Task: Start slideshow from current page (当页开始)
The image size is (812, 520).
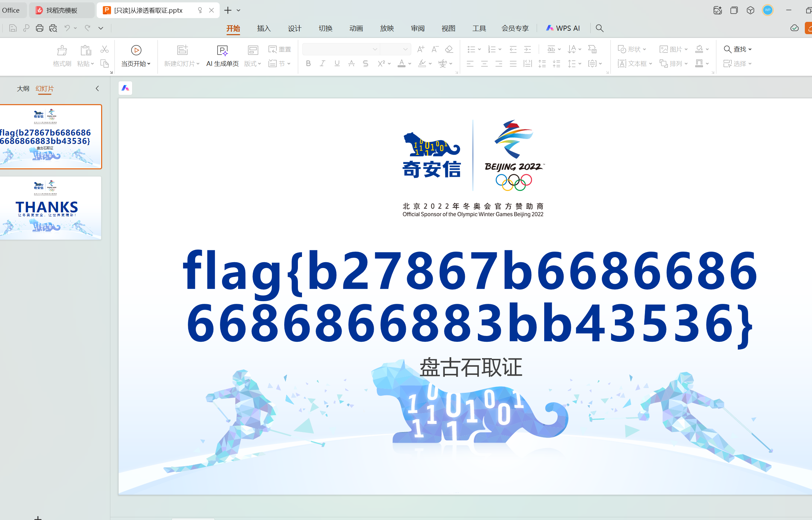Action: click(136, 56)
